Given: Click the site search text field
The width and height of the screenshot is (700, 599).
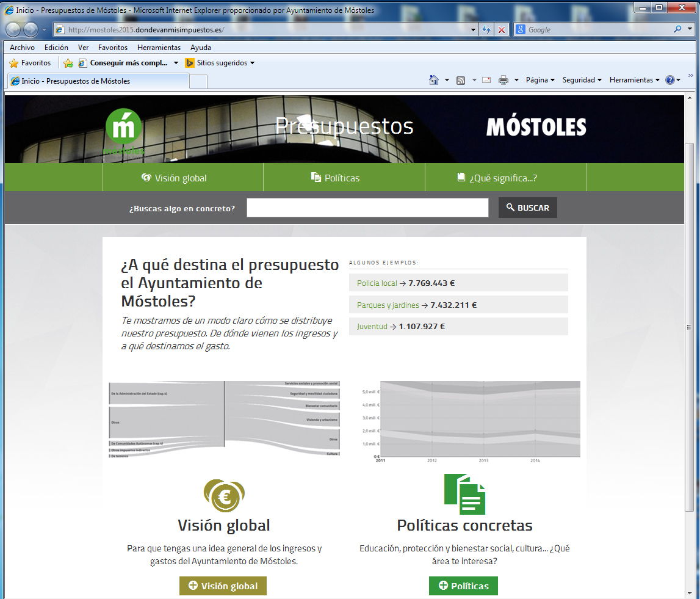Looking at the screenshot, I should coord(367,208).
